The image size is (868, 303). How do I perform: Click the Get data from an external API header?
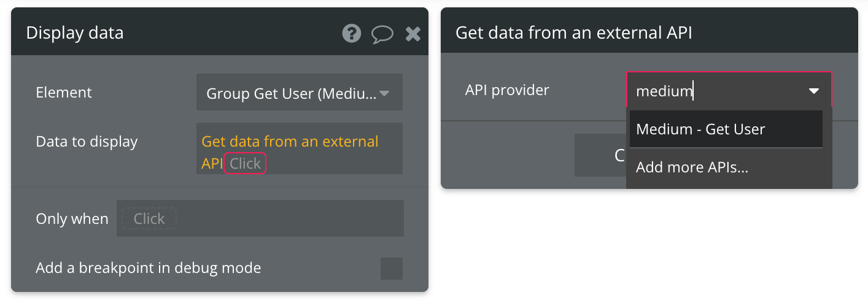(573, 33)
